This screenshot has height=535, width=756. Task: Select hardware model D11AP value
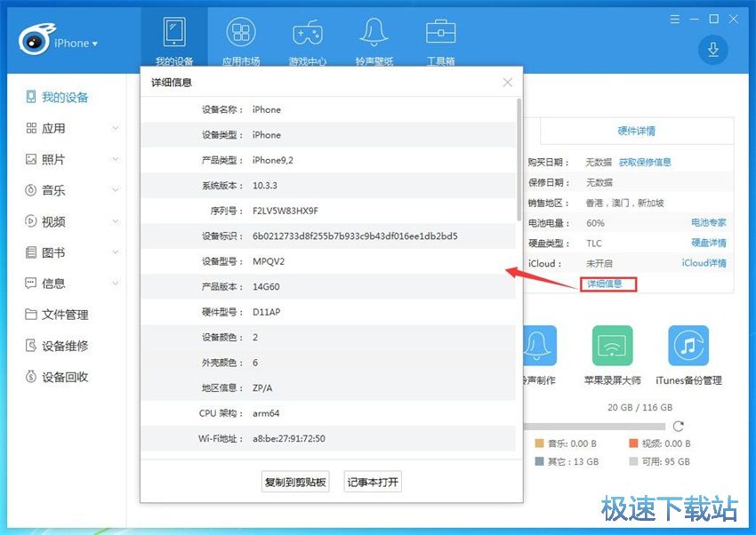pyautogui.click(x=266, y=312)
